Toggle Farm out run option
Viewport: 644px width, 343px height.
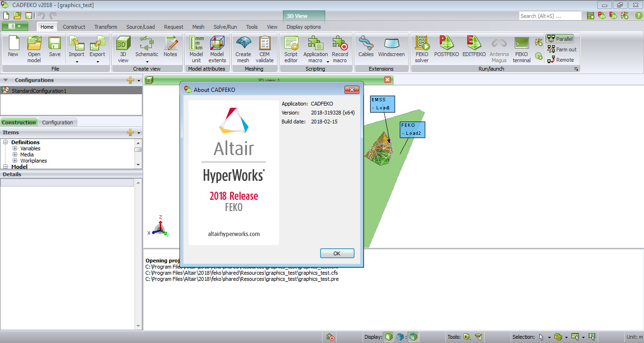tap(562, 49)
